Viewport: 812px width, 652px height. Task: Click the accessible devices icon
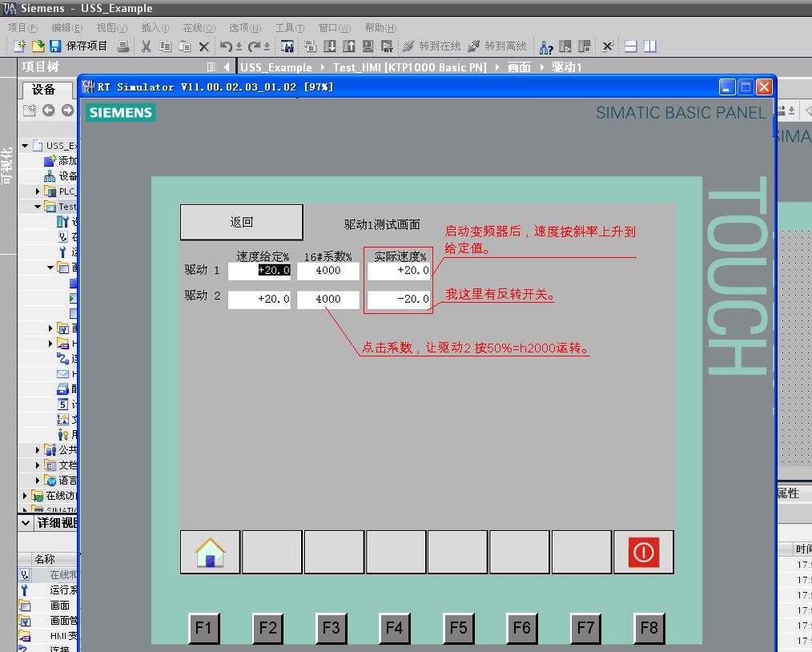[x=546, y=47]
